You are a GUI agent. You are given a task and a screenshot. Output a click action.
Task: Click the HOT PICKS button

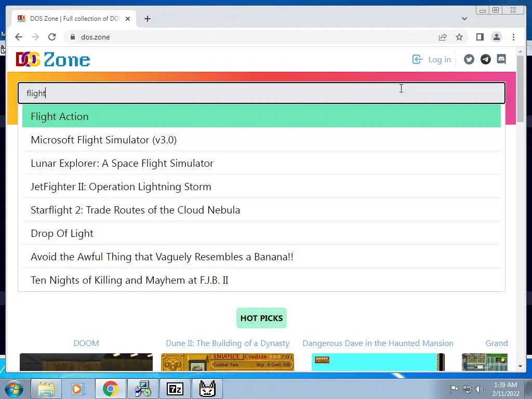point(261,318)
